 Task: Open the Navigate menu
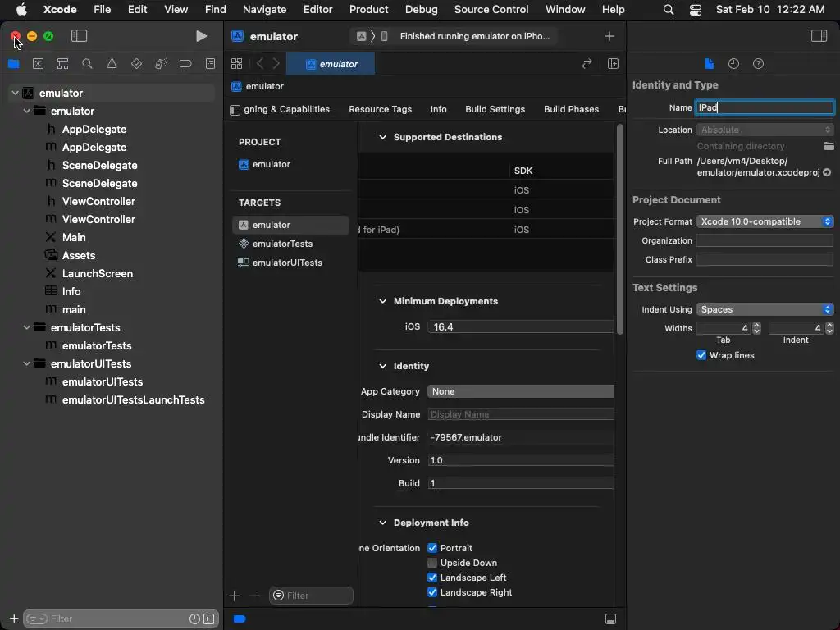coord(264,10)
